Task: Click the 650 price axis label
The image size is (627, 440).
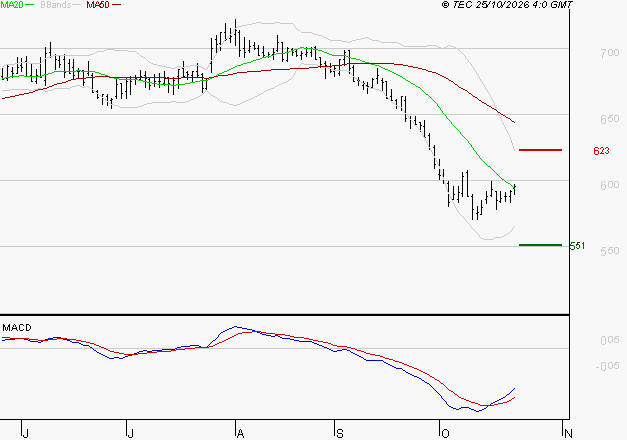Action: (x=610, y=119)
